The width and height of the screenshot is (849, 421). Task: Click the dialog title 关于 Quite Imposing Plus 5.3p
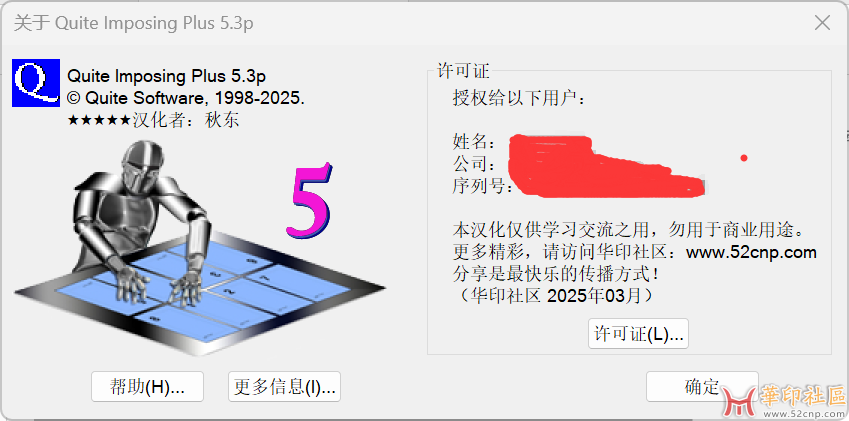pos(133,23)
